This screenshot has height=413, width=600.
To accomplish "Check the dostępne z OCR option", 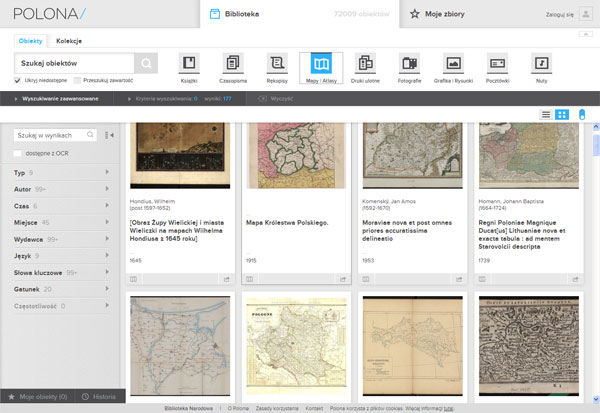I will click(x=17, y=153).
